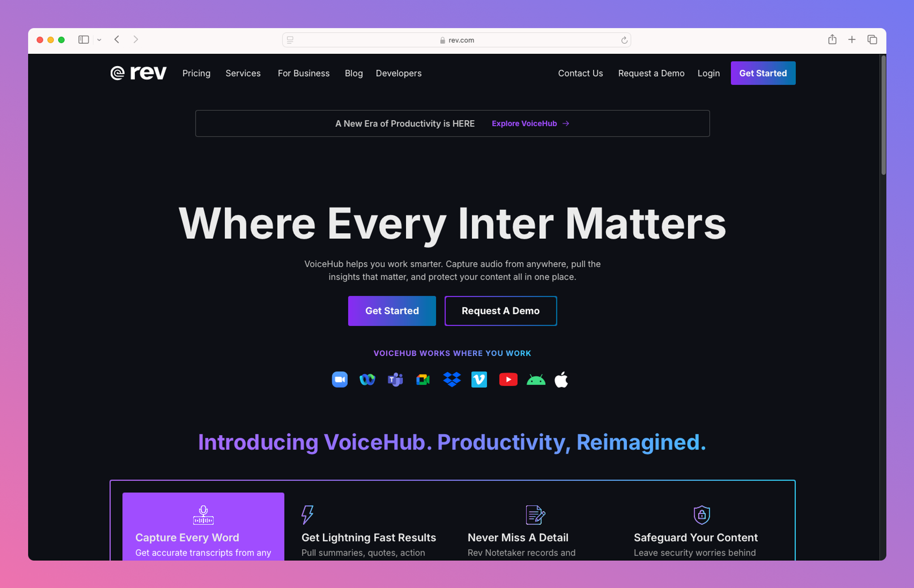Click the For Business dropdown
This screenshot has width=914, height=588.
[304, 73]
